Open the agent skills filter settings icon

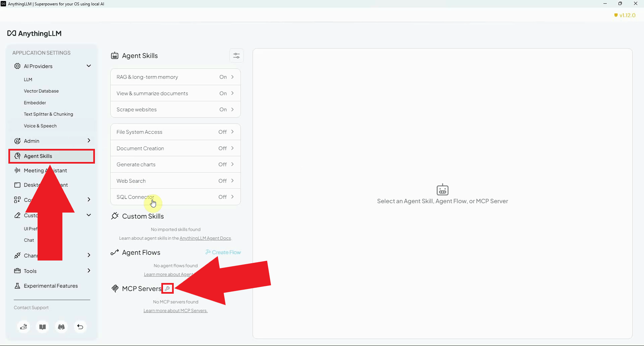(x=236, y=56)
